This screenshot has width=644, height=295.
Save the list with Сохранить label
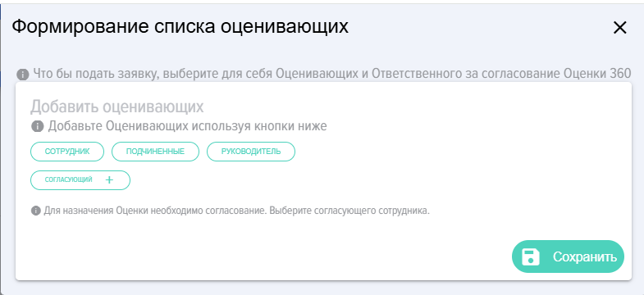click(585, 256)
